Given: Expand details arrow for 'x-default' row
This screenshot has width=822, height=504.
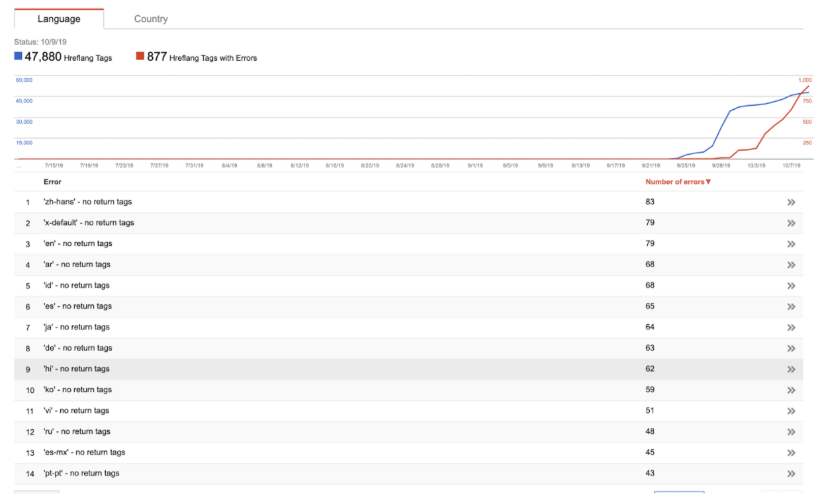Looking at the screenshot, I should pyautogui.click(x=791, y=224).
